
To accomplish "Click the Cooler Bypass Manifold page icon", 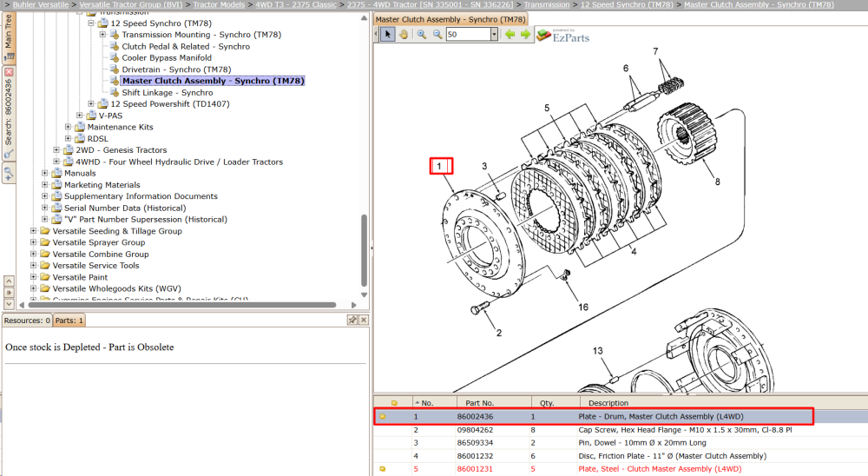I will 115,57.
